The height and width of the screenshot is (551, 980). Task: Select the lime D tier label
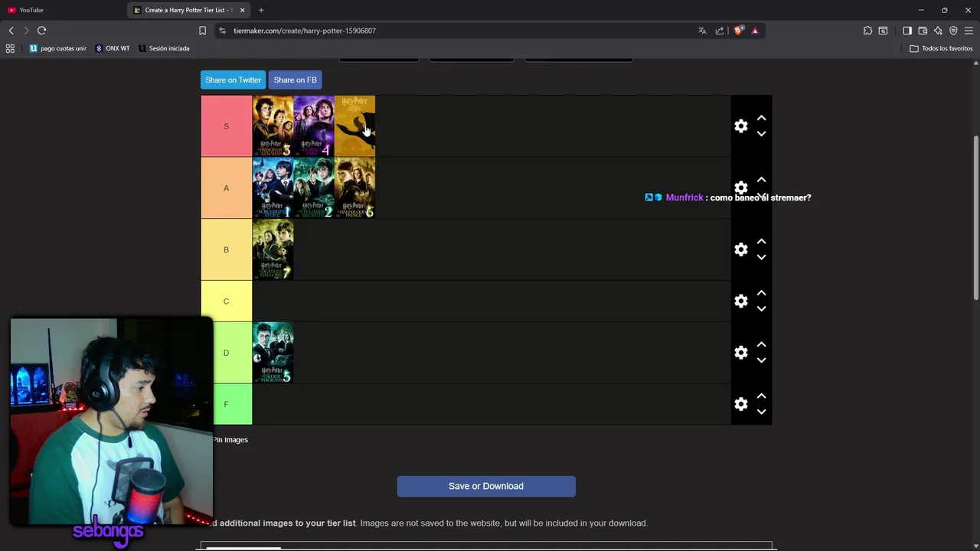click(226, 353)
